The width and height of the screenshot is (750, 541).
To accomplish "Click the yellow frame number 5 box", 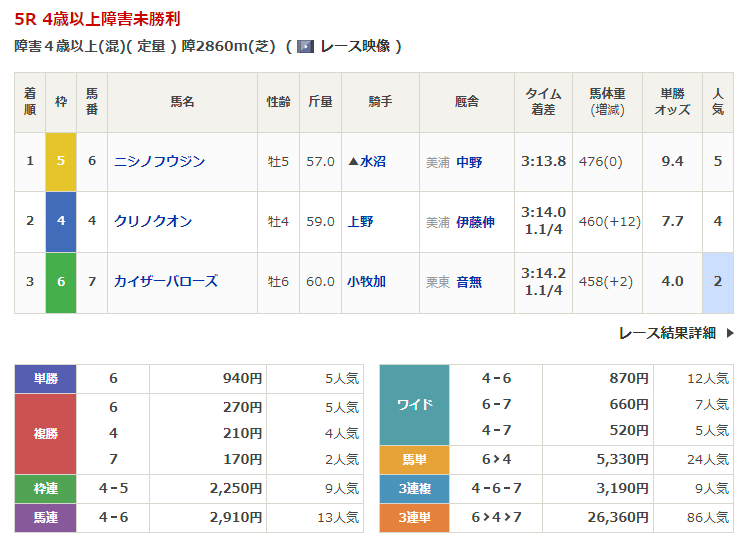I will (x=61, y=161).
